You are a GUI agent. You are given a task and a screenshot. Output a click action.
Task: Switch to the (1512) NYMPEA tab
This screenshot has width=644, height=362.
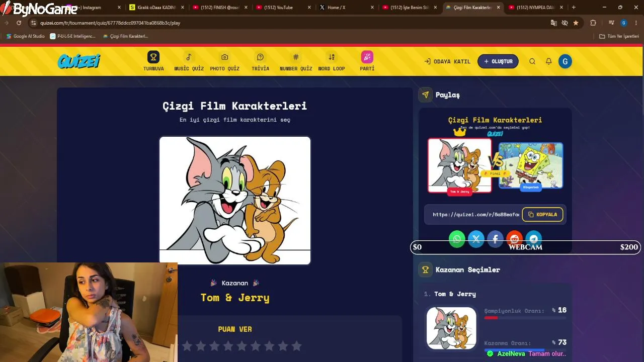pyautogui.click(x=535, y=8)
